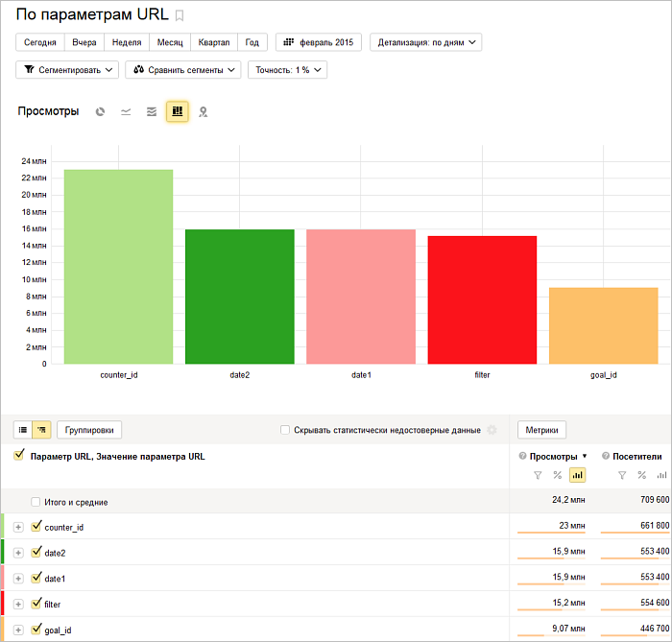Click percent icon under Просмотры column
Screen dimensions: 672x642
(x=557, y=475)
